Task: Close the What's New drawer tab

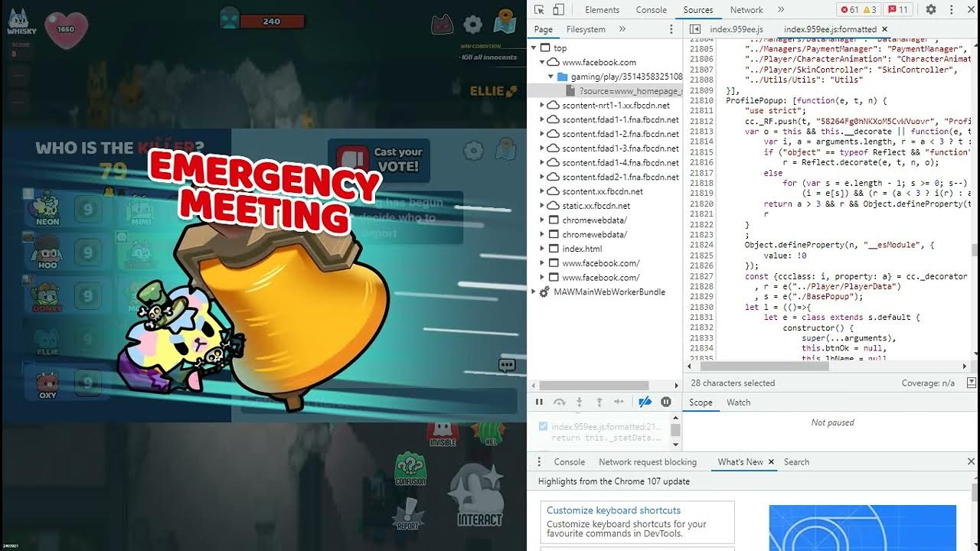Action: [x=771, y=461]
